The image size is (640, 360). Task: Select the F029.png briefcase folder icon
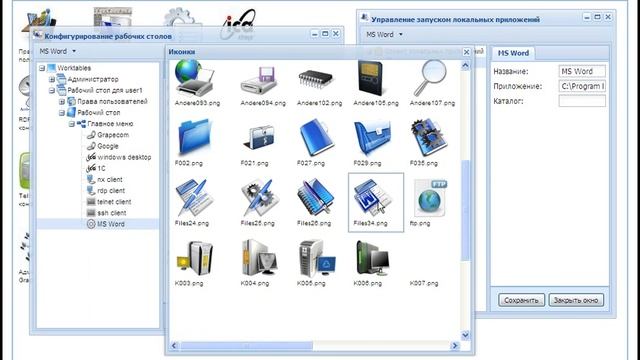(x=372, y=138)
